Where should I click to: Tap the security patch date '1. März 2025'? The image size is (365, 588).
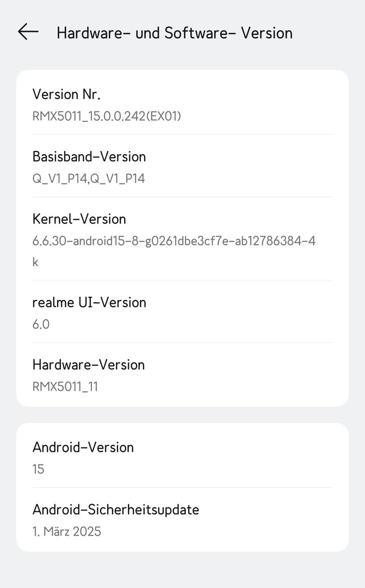click(x=67, y=531)
